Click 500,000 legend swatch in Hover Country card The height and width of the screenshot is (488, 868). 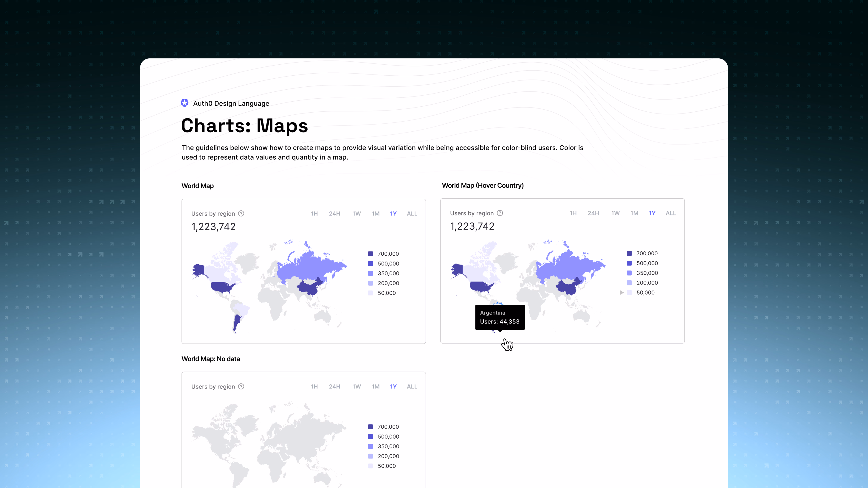pos(629,263)
